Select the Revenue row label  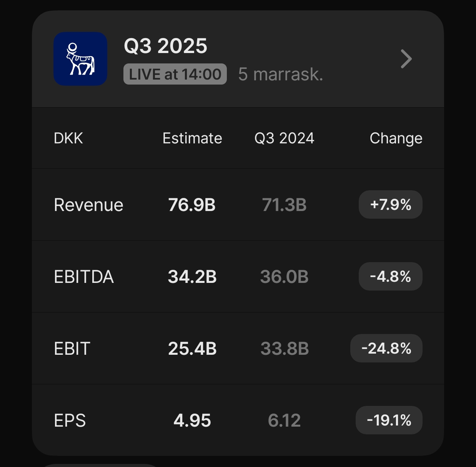[x=88, y=205]
